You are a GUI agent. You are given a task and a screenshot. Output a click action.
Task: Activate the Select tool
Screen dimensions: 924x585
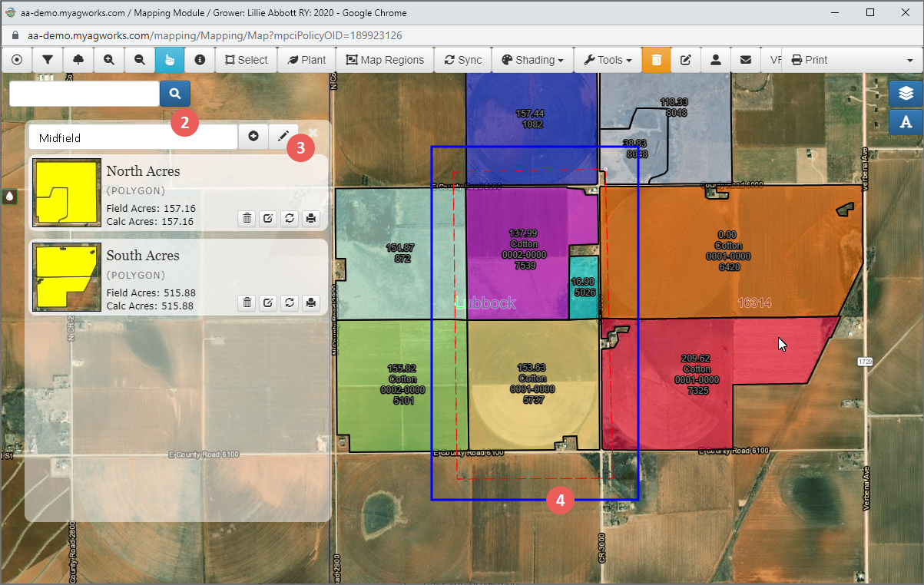246,60
